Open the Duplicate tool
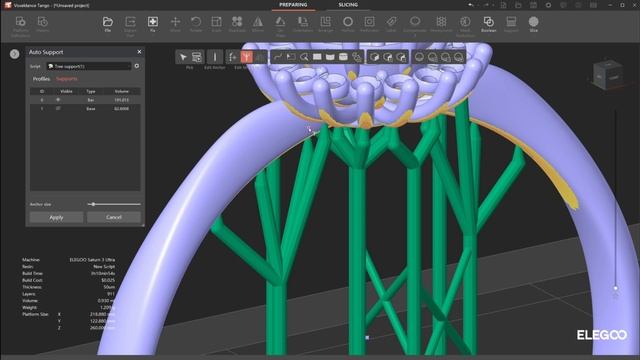Image resolution: width=640 pixels, height=360 pixels. pyautogui.click(x=237, y=24)
